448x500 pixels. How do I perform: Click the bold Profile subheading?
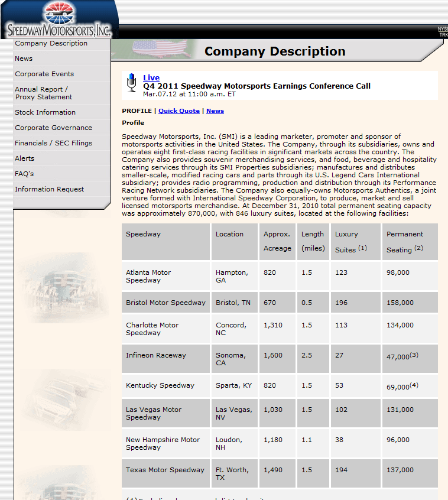point(133,123)
